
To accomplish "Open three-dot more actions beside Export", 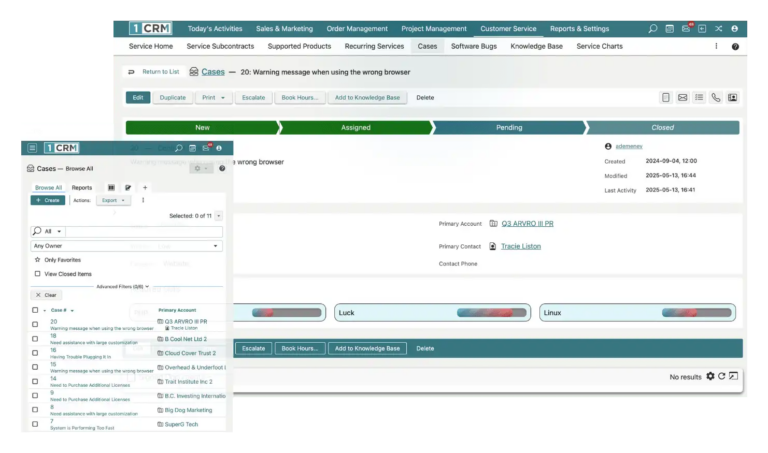I will pyautogui.click(x=143, y=200).
